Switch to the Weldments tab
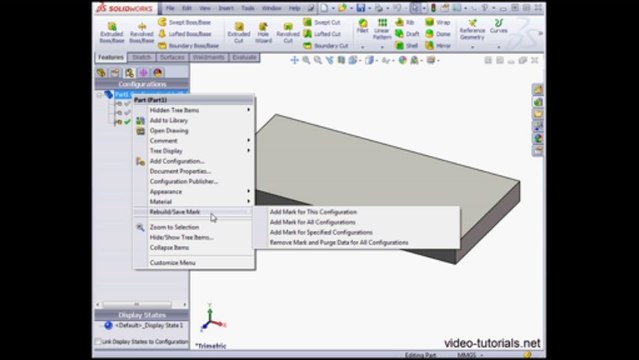Viewport: 639px width, 360px height. [208, 57]
